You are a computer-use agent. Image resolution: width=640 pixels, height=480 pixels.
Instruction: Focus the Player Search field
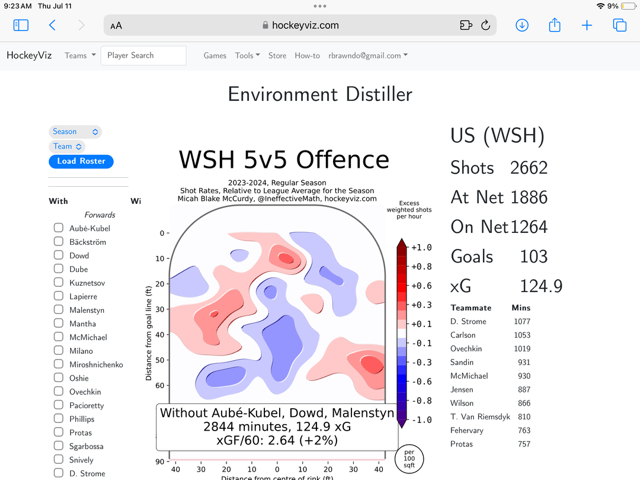point(144,56)
